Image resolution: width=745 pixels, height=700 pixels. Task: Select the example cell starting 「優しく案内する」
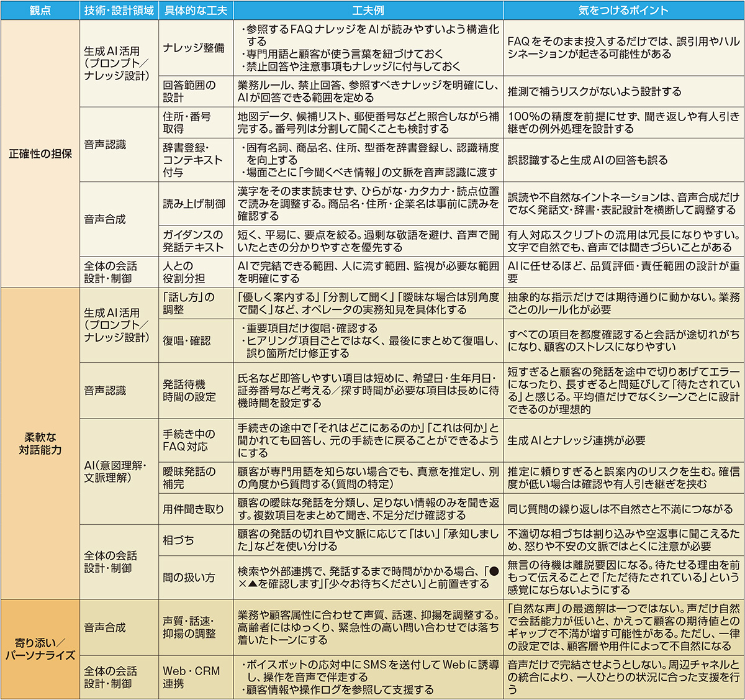click(368, 303)
